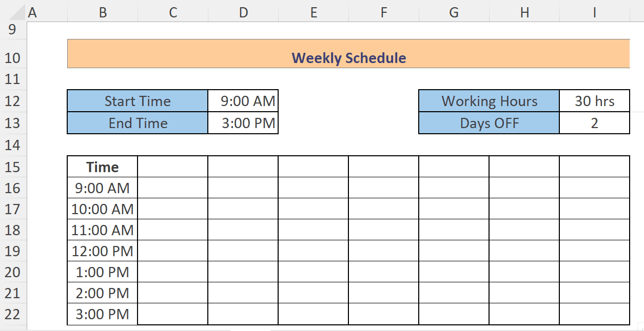
Task: Select row header 22
Action: click(13, 314)
